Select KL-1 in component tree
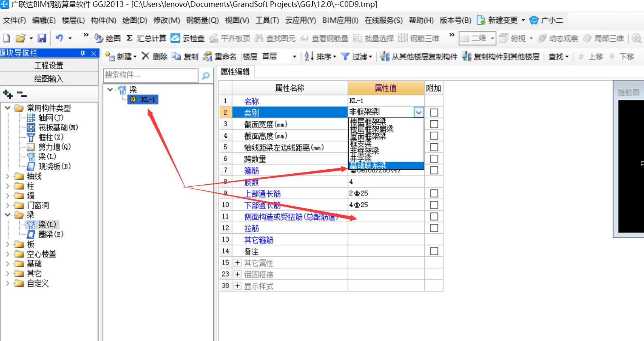 point(143,99)
